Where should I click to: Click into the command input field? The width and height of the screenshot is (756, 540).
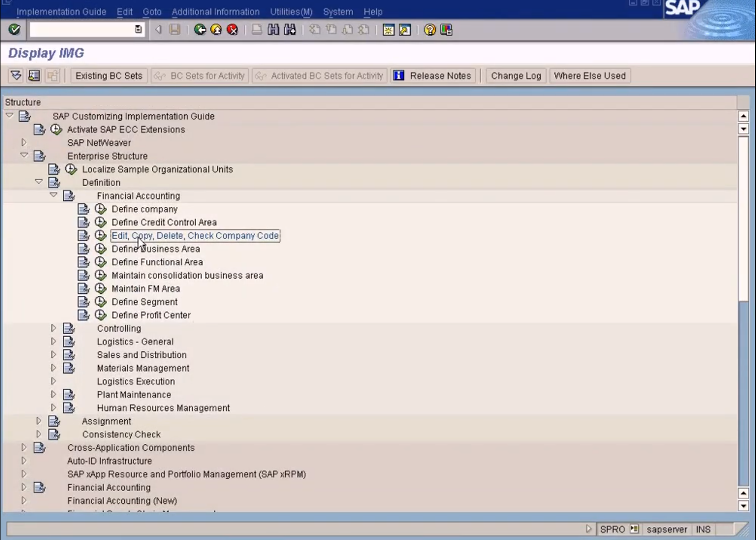tap(82, 30)
